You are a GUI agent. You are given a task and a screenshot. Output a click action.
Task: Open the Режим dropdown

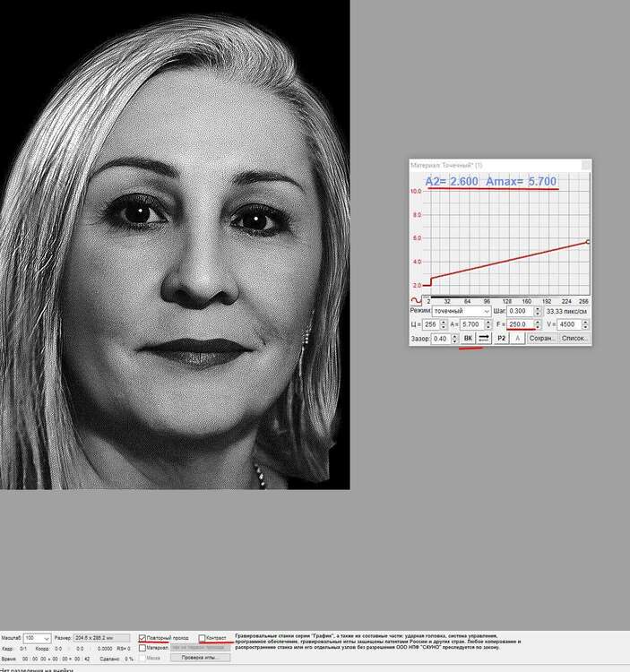coord(462,312)
